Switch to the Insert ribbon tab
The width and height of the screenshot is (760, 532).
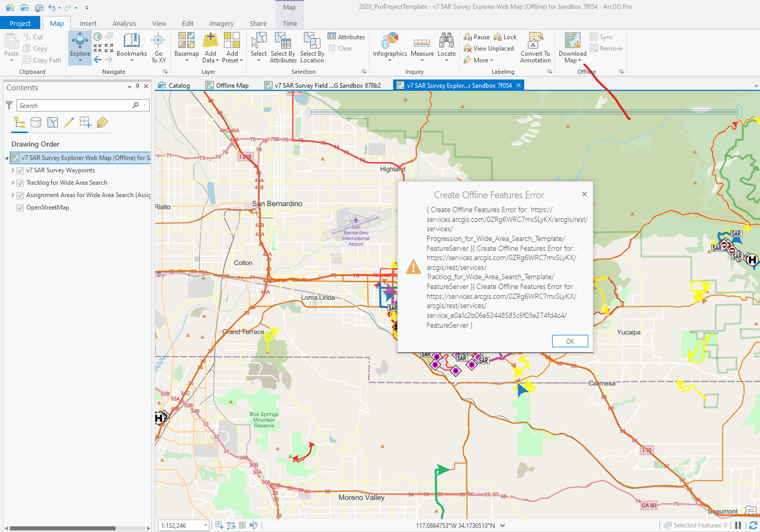click(x=88, y=23)
